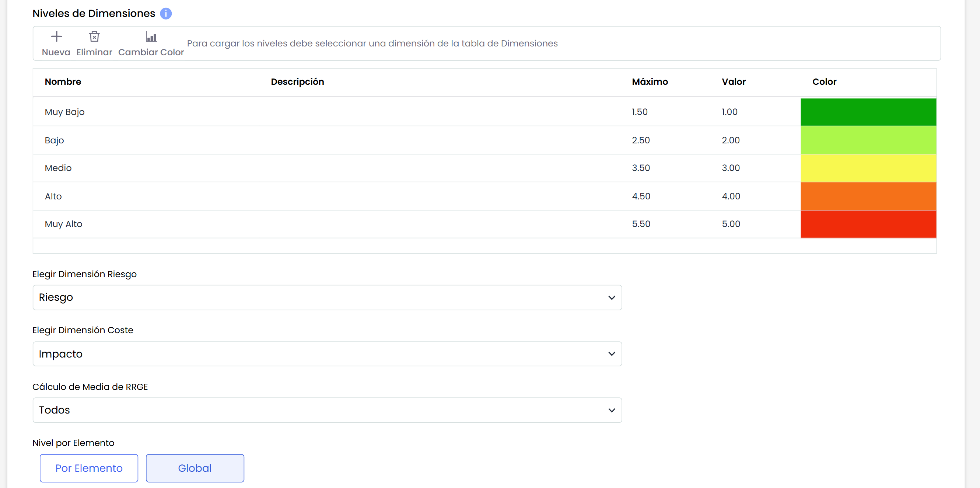980x488 pixels.
Task: Click the Nueva plus icon
Action: [x=56, y=36]
